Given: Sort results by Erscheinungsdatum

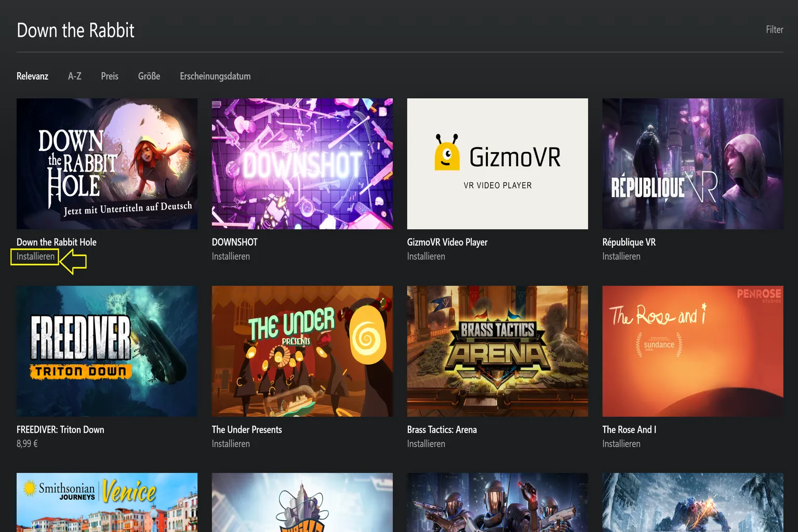Looking at the screenshot, I should [x=215, y=76].
